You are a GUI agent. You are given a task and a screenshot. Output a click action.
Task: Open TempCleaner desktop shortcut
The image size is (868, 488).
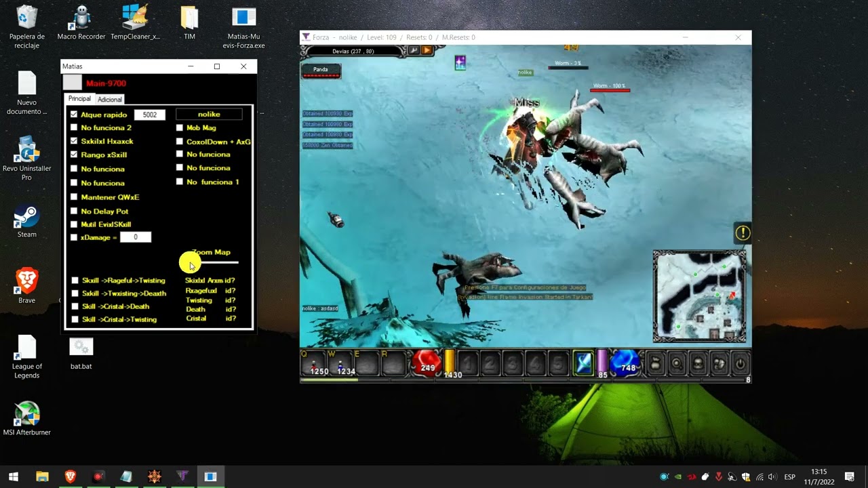point(135,22)
